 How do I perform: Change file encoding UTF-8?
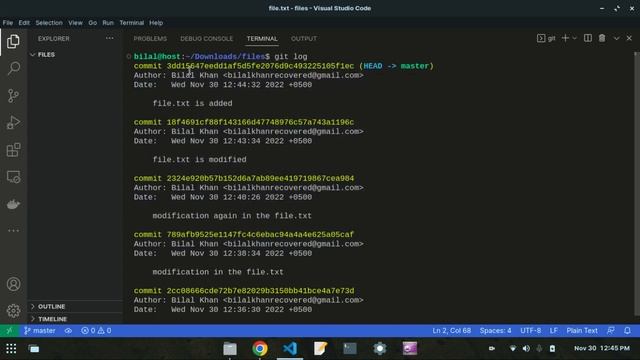(x=531, y=331)
